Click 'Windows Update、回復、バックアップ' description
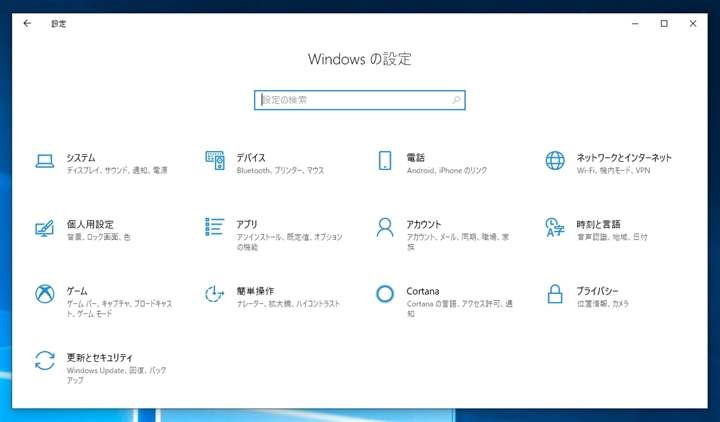Screen dimensions: 720x422 pyautogui.click(x=117, y=375)
